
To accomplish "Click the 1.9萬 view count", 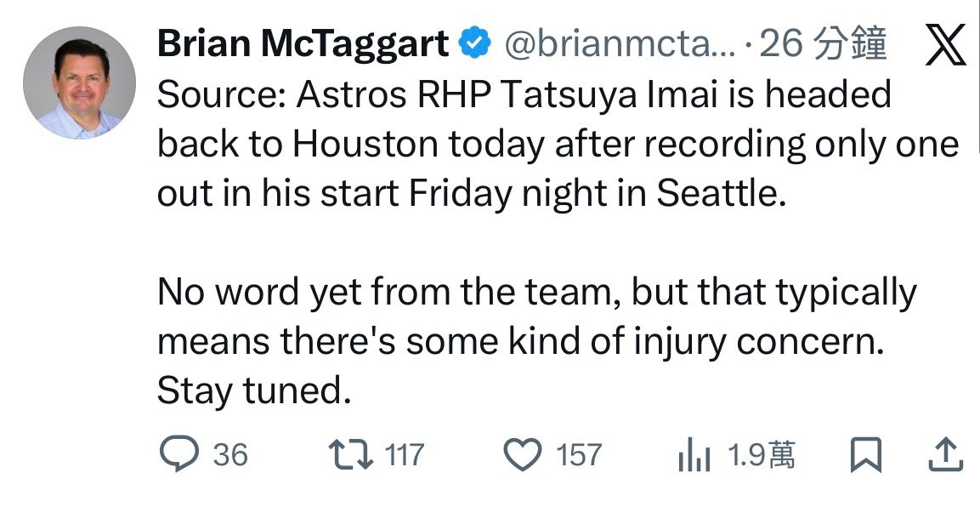I will (x=762, y=457).
